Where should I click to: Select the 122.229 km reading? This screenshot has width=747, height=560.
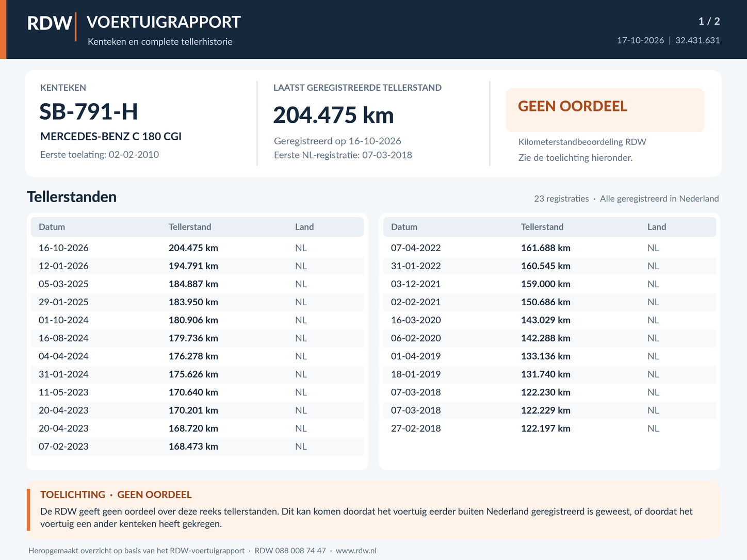tap(546, 410)
